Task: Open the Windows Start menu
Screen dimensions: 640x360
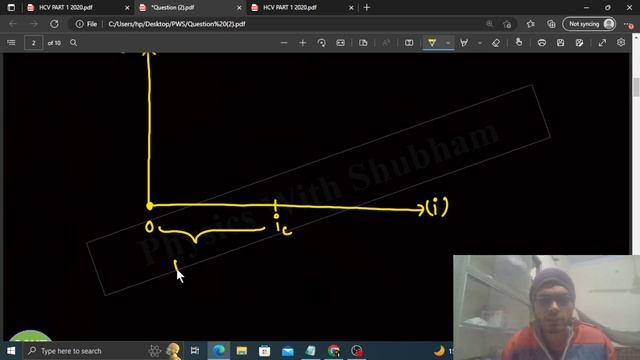Action: tap(11, 351)
